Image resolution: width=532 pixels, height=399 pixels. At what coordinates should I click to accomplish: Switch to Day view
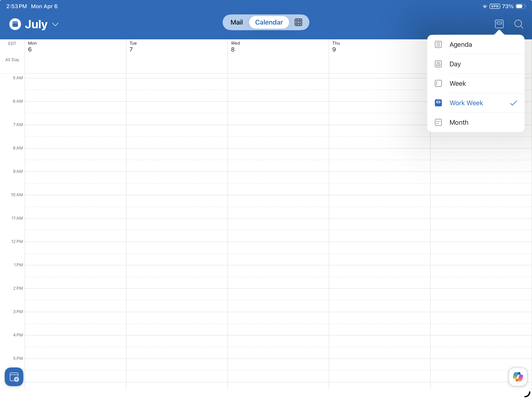click(x=455, y=64)
